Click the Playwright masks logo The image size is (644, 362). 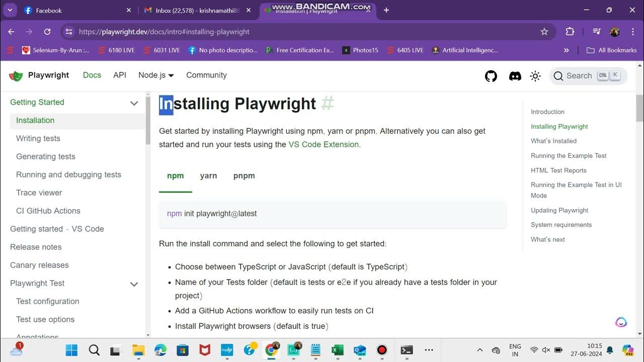point(16,75)
